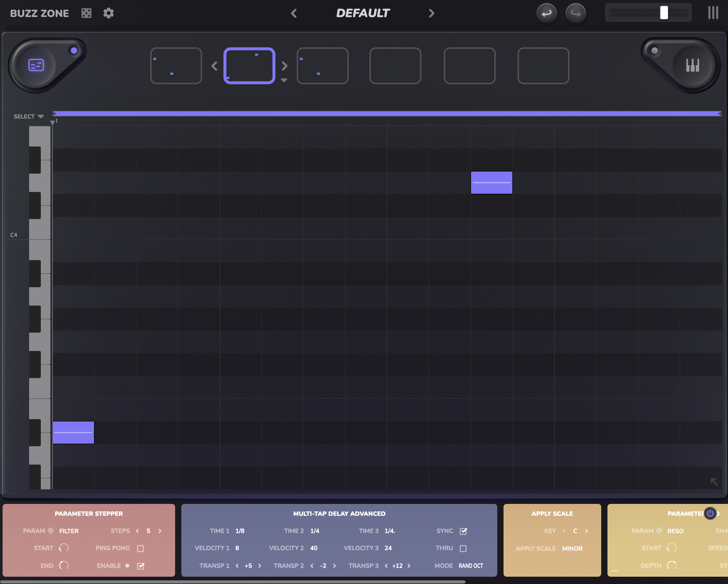Select the fifth empty pattern slot
The height and width of the screenshot is (584, 728).
pos(469,66)
